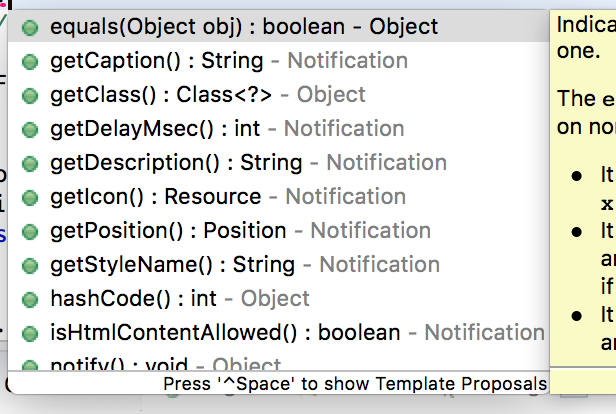The image size is (616, 414).
Task: Select getDelayMsec() : int proposal
Action: (x=227, y=129)
